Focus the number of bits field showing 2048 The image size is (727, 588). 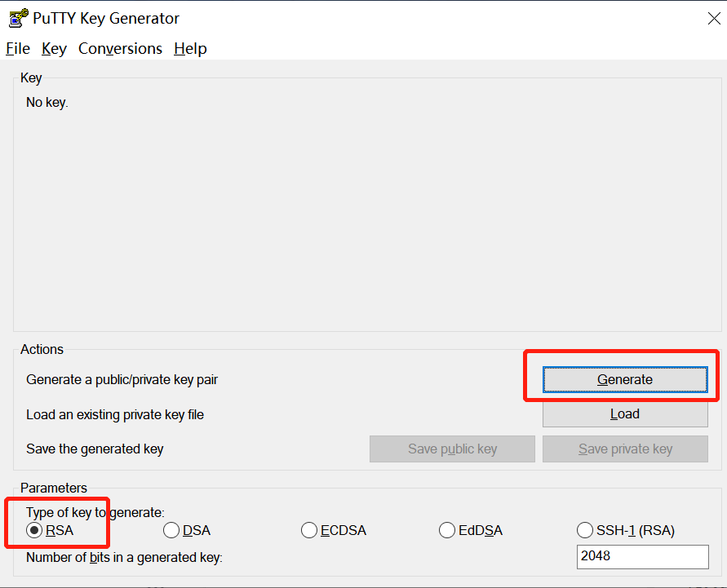click(643, 556)
